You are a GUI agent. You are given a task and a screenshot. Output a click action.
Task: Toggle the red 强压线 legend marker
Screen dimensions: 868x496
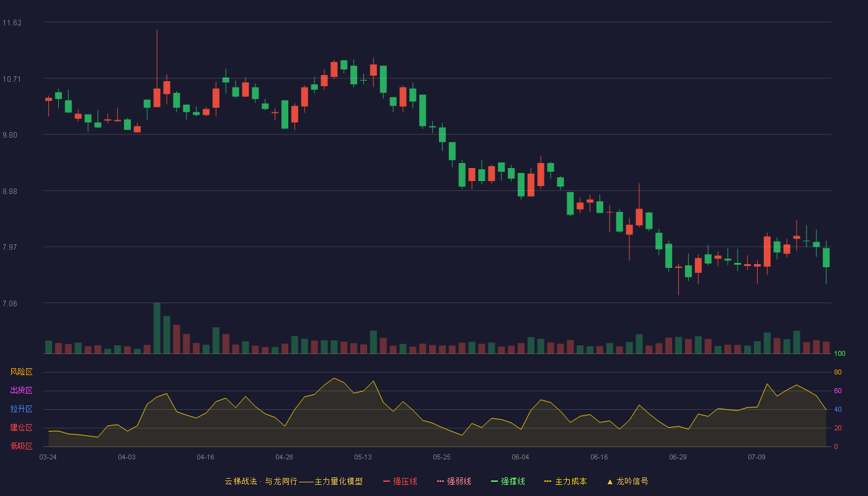click(386, 482)
